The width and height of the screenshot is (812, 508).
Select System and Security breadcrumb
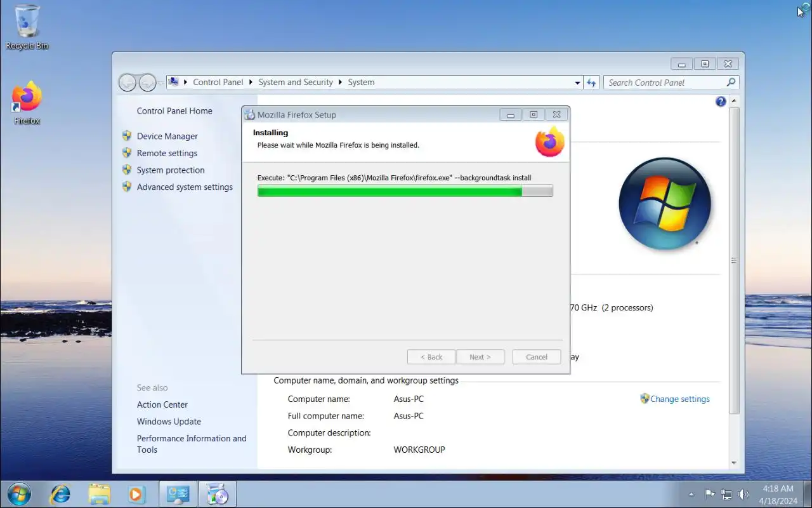point(296,82)
